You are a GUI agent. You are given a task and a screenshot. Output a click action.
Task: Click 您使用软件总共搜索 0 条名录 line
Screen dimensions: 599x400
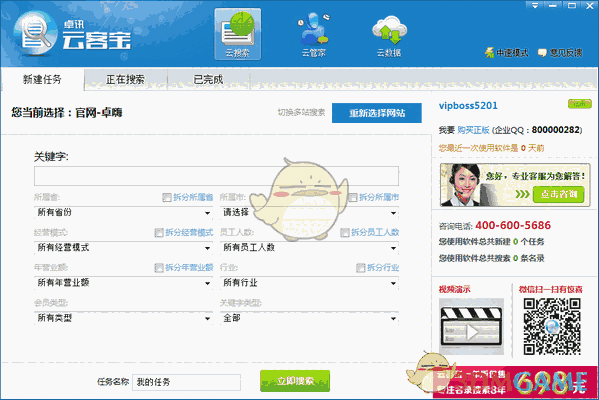(491, 258)
